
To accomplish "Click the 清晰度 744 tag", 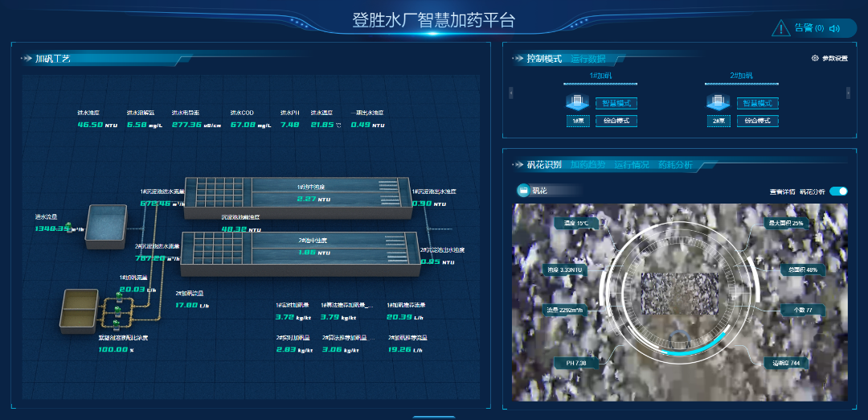I will (x=786, y=363).
